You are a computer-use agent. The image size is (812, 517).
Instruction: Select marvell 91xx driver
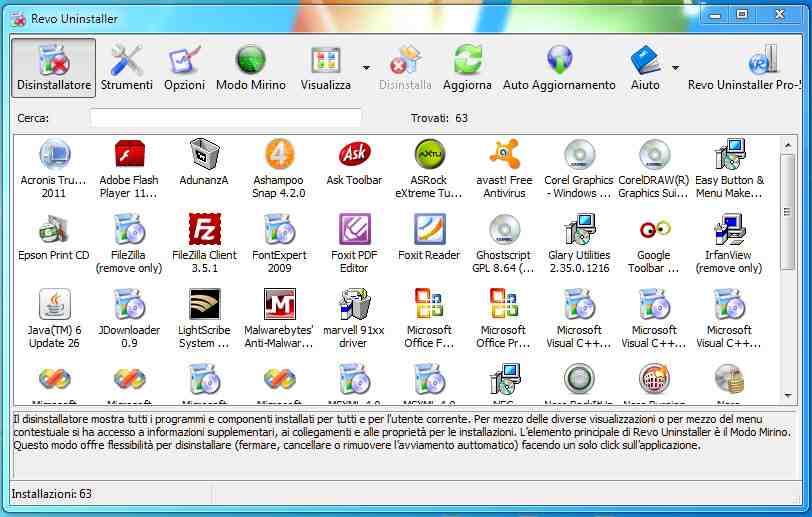click(354, 319)
